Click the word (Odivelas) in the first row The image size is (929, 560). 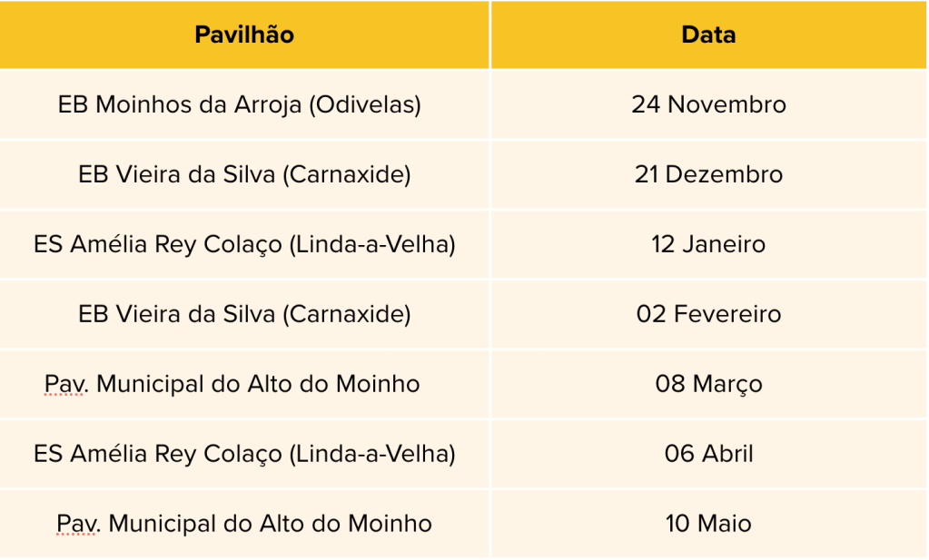click(x=365, y=104)
